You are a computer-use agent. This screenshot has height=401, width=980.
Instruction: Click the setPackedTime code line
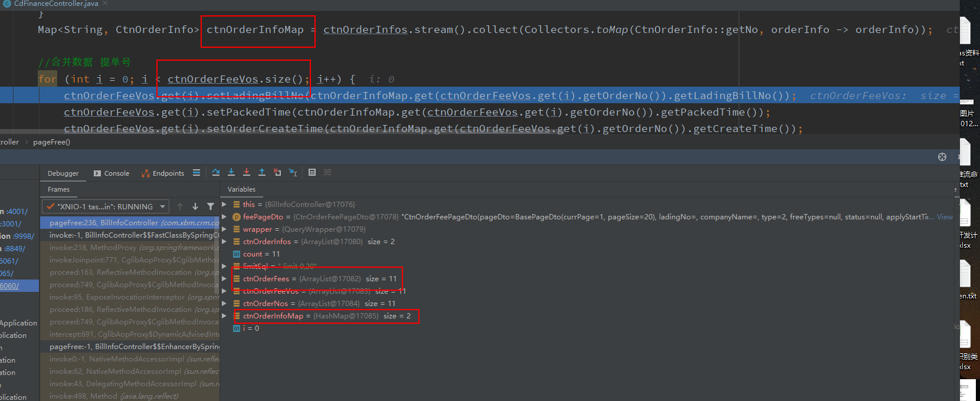(417, 112)
